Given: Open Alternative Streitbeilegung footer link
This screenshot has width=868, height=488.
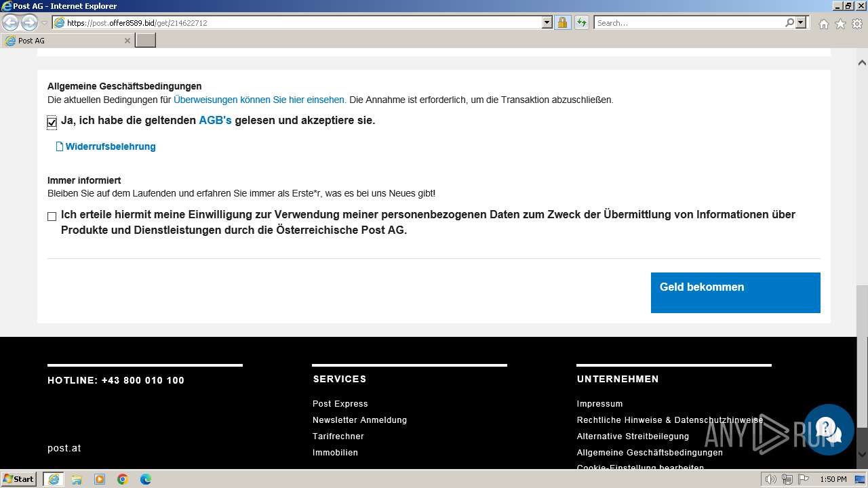Looking at the screenshot, I should (633, 436).
